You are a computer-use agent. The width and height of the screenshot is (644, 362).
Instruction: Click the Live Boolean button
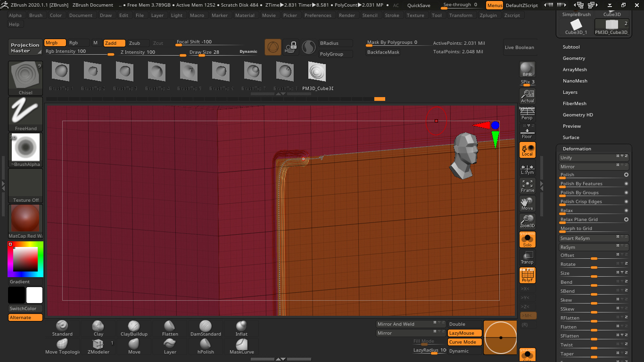coord(519,48)
